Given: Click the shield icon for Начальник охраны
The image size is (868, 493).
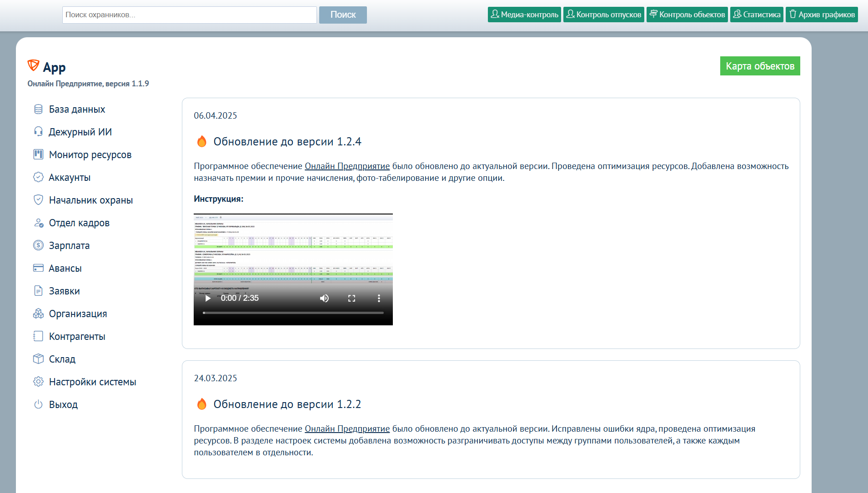Looking at the screenshot, I should [38, 200].
